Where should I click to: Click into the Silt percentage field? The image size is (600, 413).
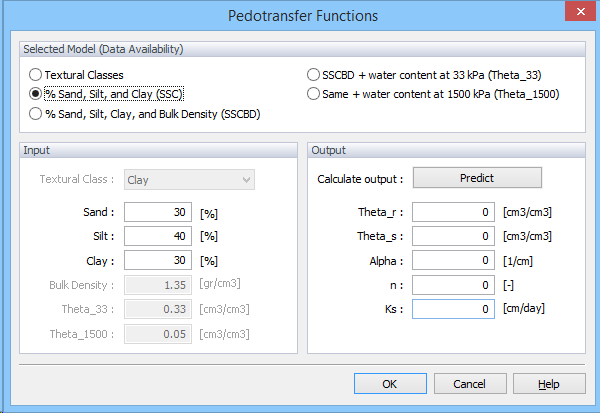tap(158, 236)
